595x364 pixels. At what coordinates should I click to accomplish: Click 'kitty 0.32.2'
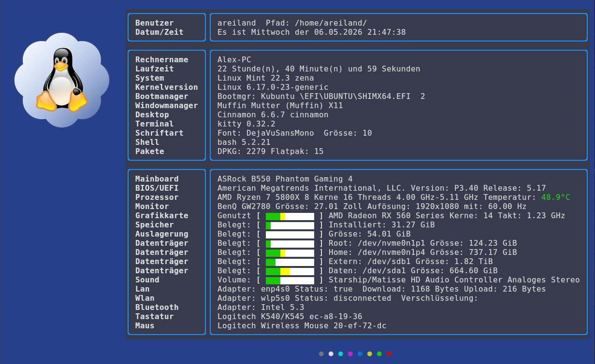(x=247, y=124)
